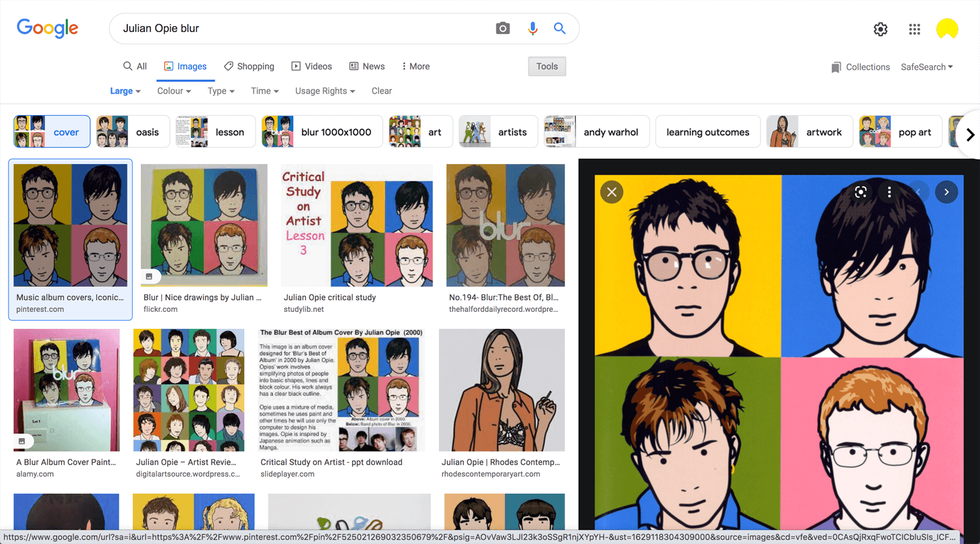Go to the previous preview image
The height and width of the screenshot is (544, 980).
pos(918,192)
